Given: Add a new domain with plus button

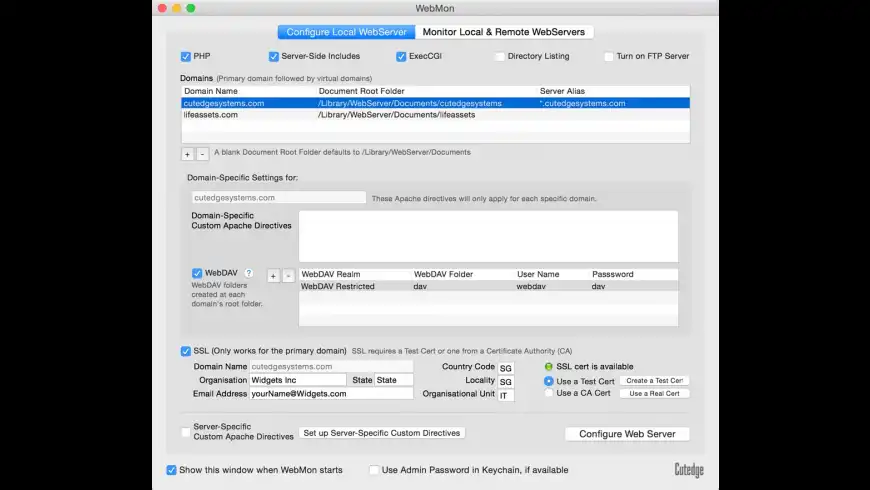Looking at the screenshot, I should tap(187, 154).
